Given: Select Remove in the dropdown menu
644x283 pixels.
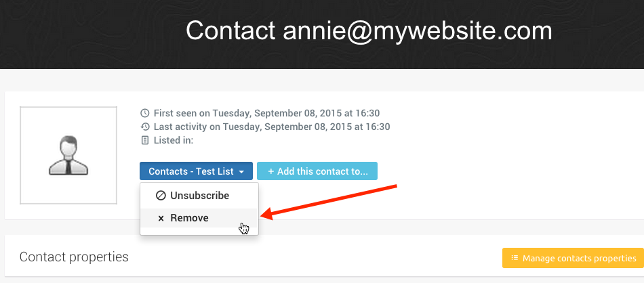Looking at the screenshot, I should click(x=199, y=218).
